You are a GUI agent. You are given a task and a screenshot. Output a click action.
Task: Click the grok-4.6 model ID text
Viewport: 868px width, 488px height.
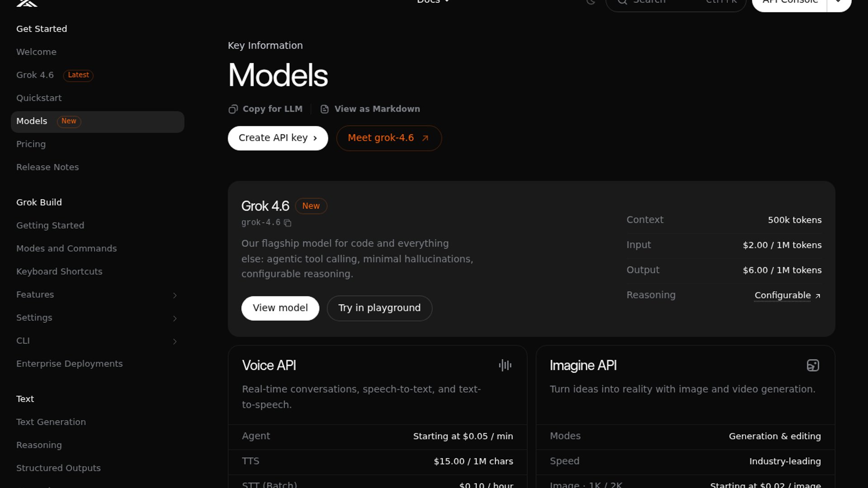pos(261,223)
